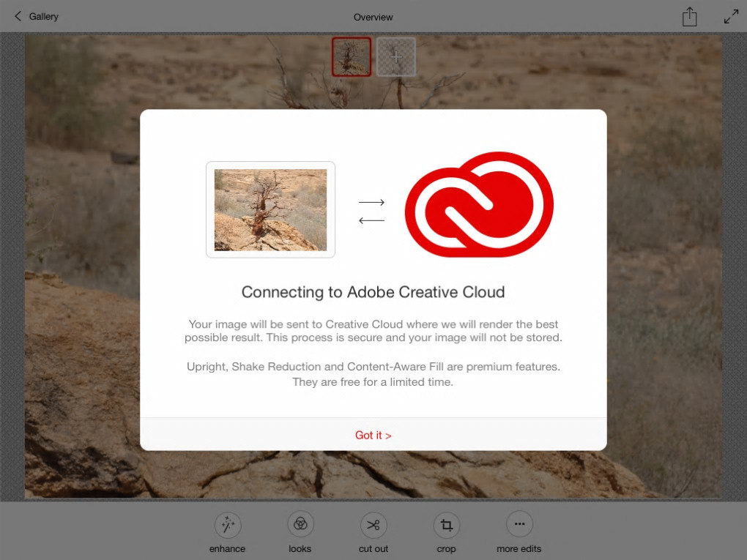This screenshot has height=560, width=747.
Task: Open the looks filter icon
Action: 300,524
